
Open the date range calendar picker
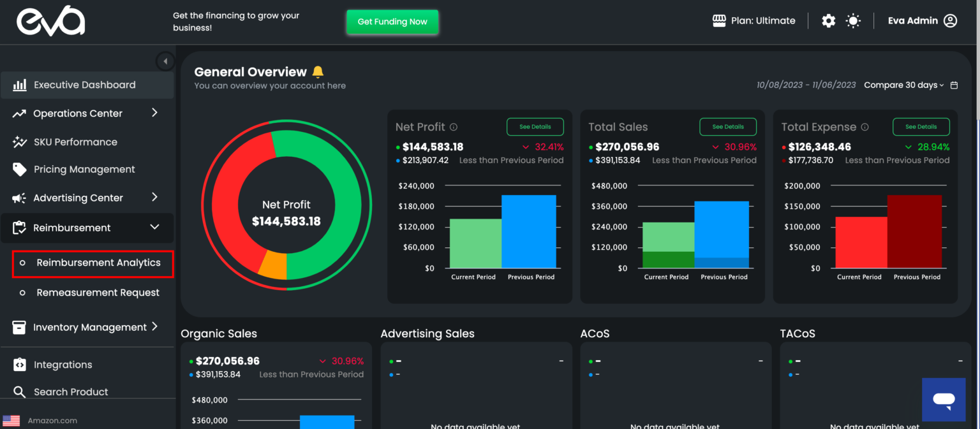point(954,85)
